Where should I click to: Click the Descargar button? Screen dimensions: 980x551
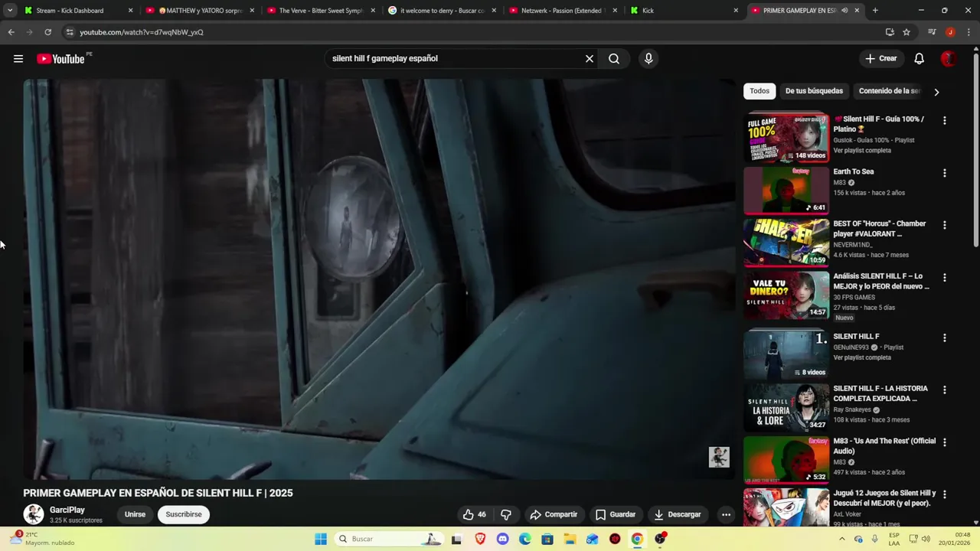click(x=678, y=514)
